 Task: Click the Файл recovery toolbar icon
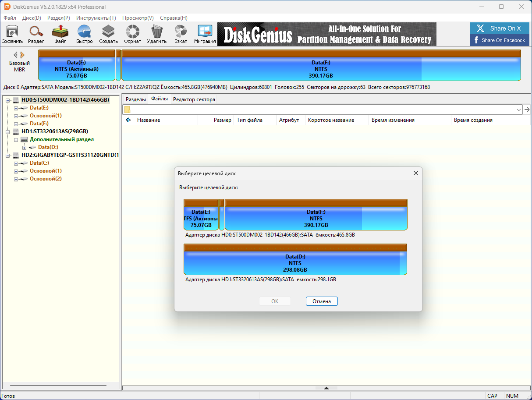pyautogui.click(x=60, y=34)
